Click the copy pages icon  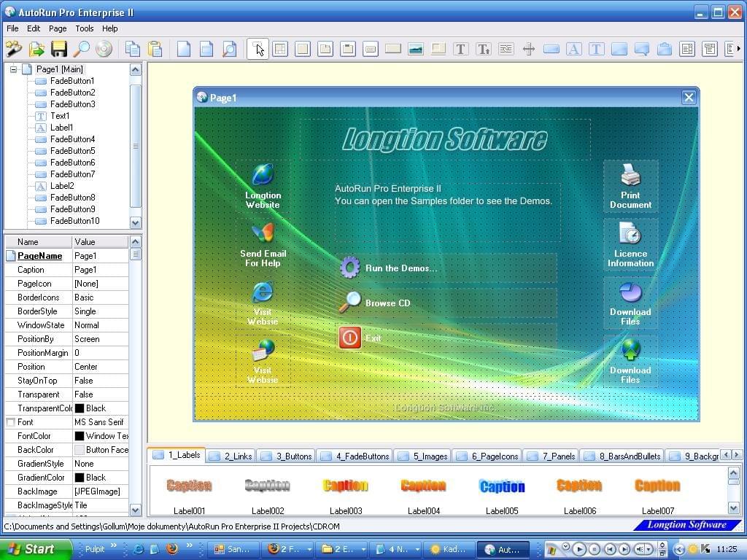click(133, 49)
